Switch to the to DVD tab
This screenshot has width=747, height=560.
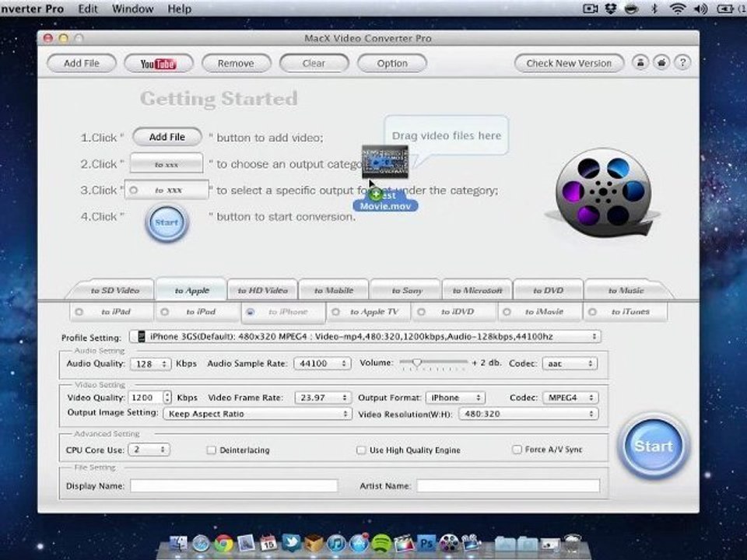pos(549,290)
